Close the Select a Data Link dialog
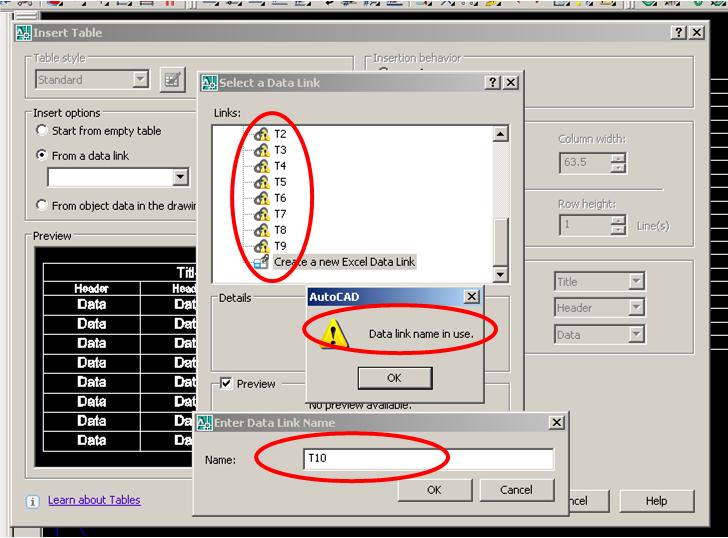This screenshot has width=728, height=538. pyautogui.click(x=511, y=83)
